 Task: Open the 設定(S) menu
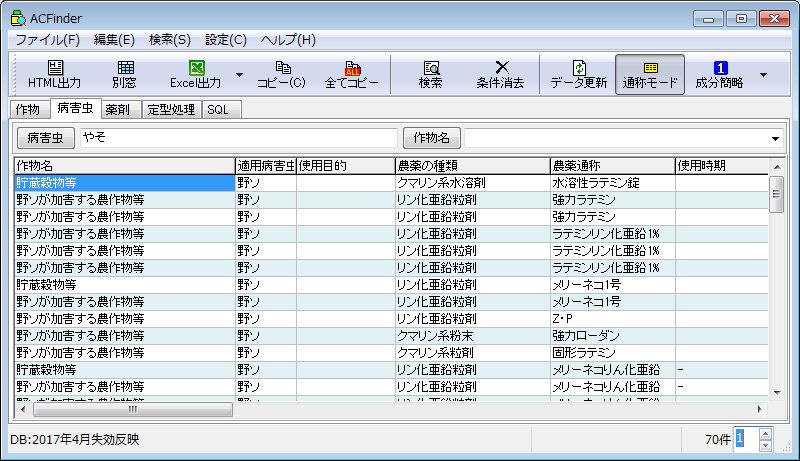[x=226, y=40]
